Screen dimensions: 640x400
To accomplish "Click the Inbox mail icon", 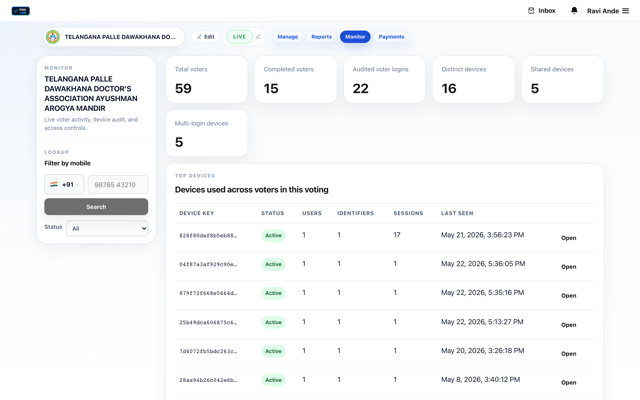I will pyautogui.click(x=531, y=11).
